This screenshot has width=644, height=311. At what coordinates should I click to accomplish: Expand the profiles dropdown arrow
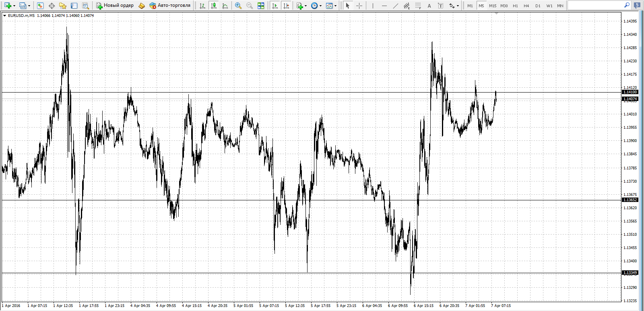29,6
